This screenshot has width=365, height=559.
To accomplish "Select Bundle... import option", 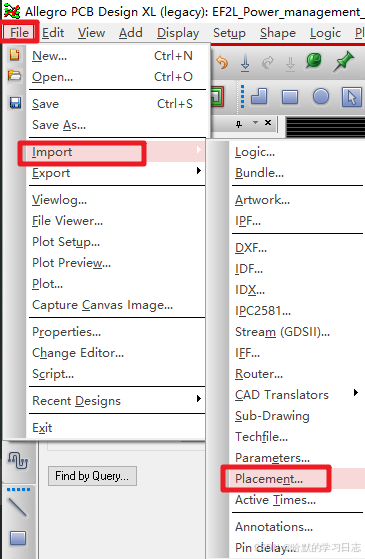I will [297, 173].
